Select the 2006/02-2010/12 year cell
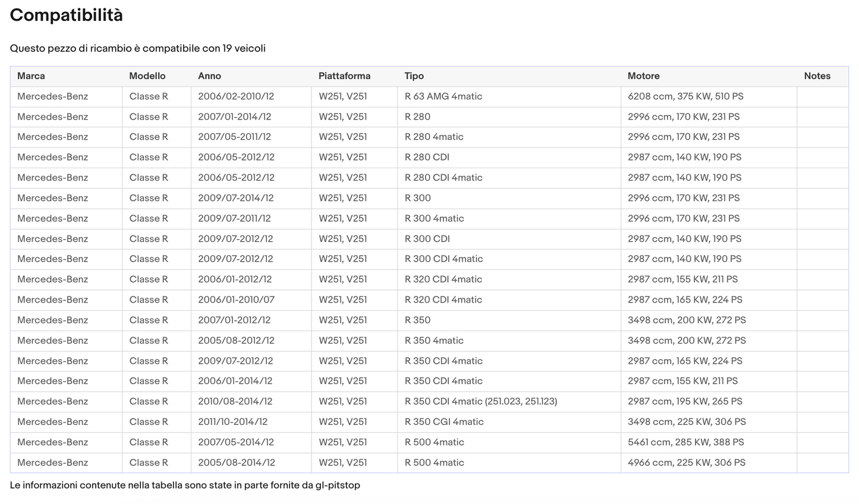Viewport: 859px width, 504px height. click(235, 96)
